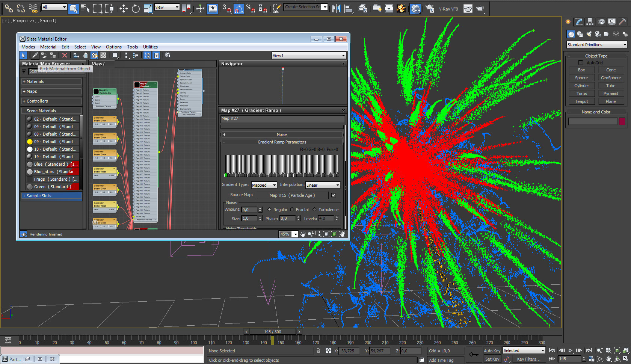Image resolution: width=631 pixels, height=364 pixels.
Task: Open the Utilities menu in Slate Material Editor
Action: point(150,47)
